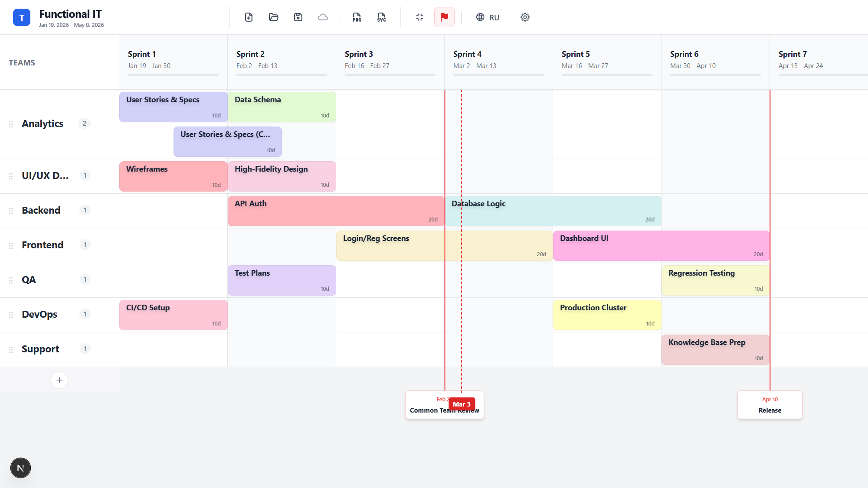Open settings gear icon

coord(525,17)
